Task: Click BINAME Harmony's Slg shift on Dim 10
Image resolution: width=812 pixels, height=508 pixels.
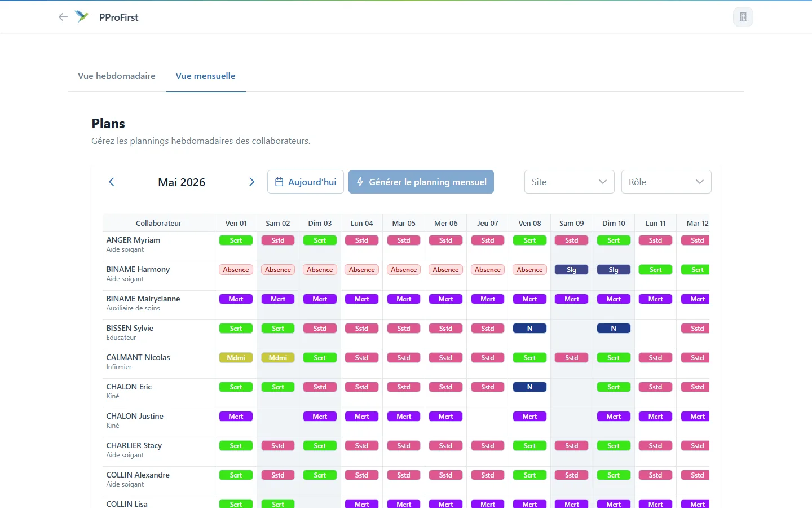Action: [614, 270]
